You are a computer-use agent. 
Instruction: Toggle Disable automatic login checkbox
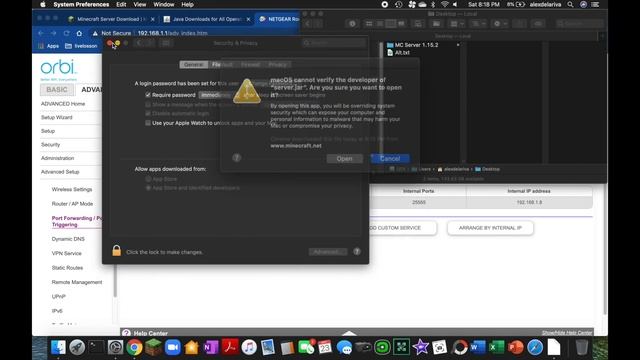(148, 113)
